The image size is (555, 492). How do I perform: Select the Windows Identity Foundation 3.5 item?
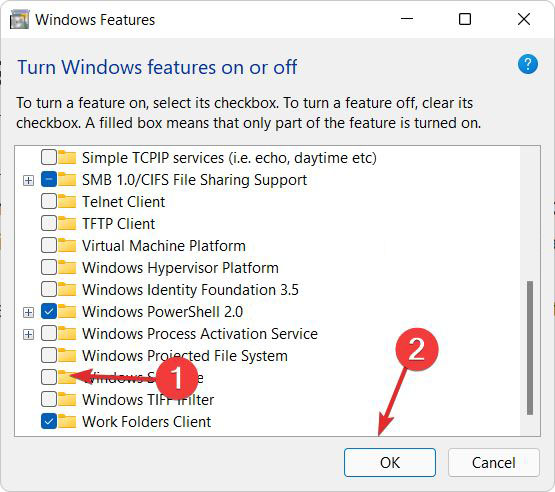pyautogui.click(x=190, y=290)
